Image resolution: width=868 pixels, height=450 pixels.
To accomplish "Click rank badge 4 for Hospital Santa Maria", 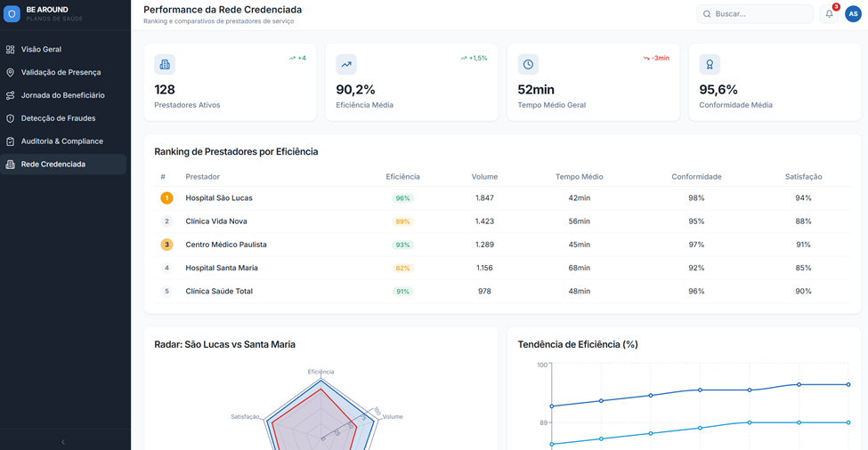I will click(166, 268).
